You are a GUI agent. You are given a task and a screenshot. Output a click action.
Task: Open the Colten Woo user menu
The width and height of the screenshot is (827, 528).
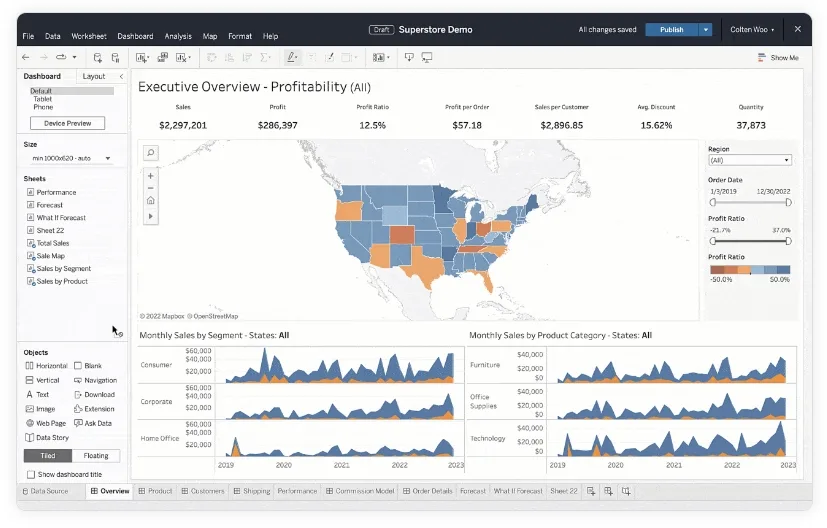tap(752, 30)
